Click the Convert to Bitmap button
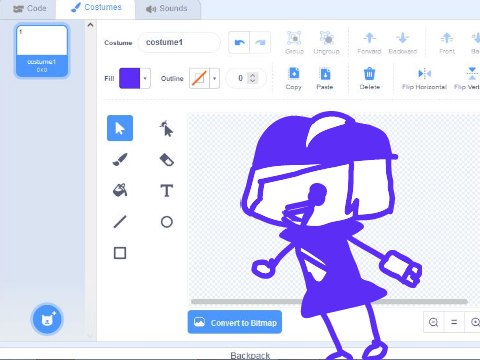This screenshot has height=360, width=480. [x=235, y=322]
